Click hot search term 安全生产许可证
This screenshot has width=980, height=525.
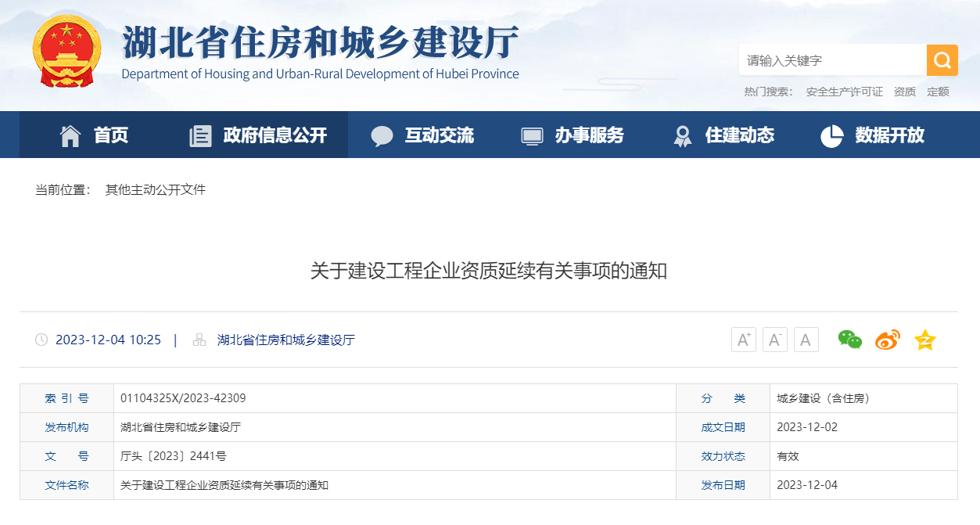[x=845, y=92]
